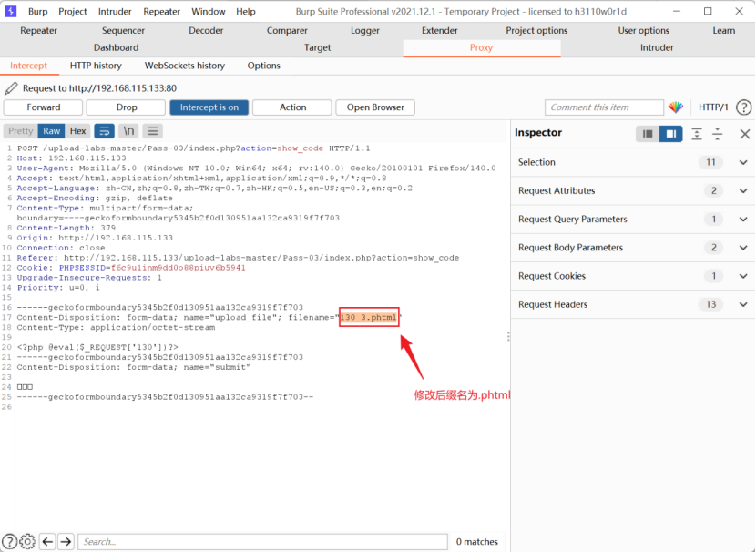Screen dimensions: 756x552
Task: Open the Target tab
Action: coord(317,47)
